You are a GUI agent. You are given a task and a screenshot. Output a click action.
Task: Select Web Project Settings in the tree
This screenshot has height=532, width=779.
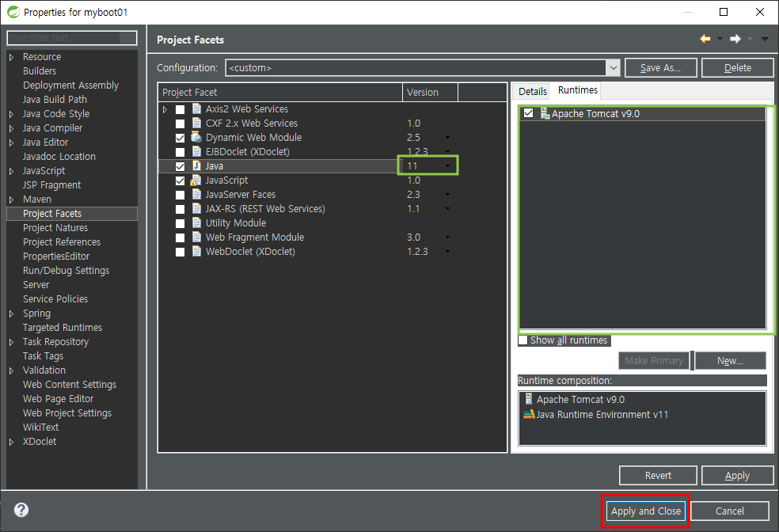point(67,412)
